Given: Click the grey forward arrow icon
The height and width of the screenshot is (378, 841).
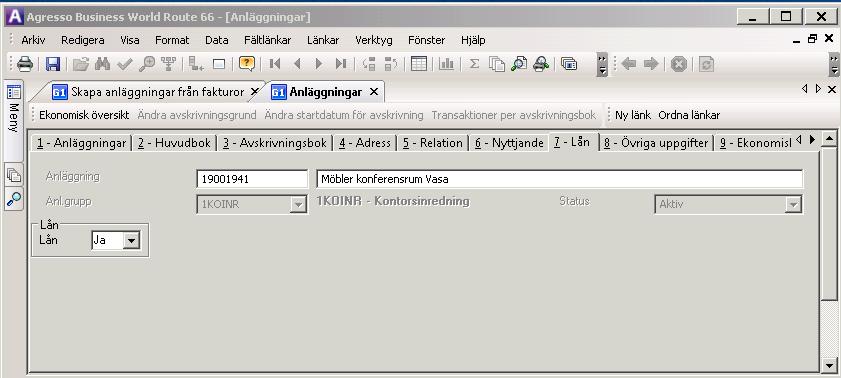Looking at the screenshot, I should pos(651,64).
